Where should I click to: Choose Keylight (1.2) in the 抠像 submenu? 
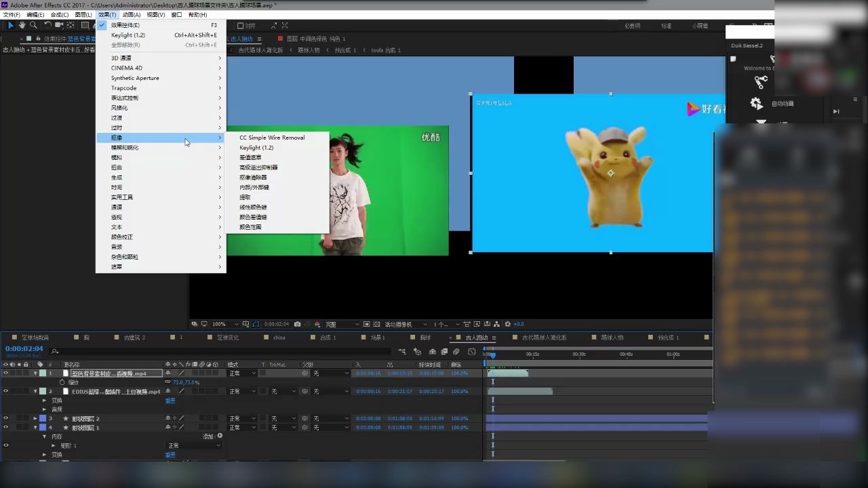click(256, 147)
